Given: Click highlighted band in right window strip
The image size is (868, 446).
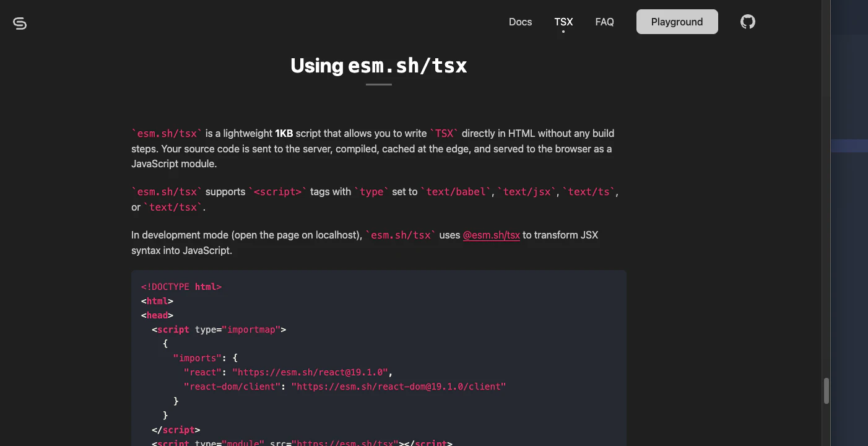Looking at the screenshot, I should (849, 146).
